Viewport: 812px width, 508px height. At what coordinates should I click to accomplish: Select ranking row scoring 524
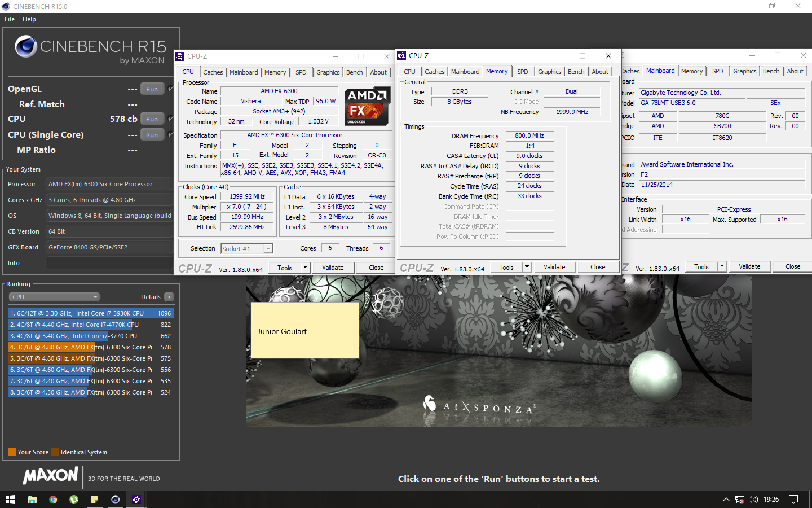(x=91, y=392)
